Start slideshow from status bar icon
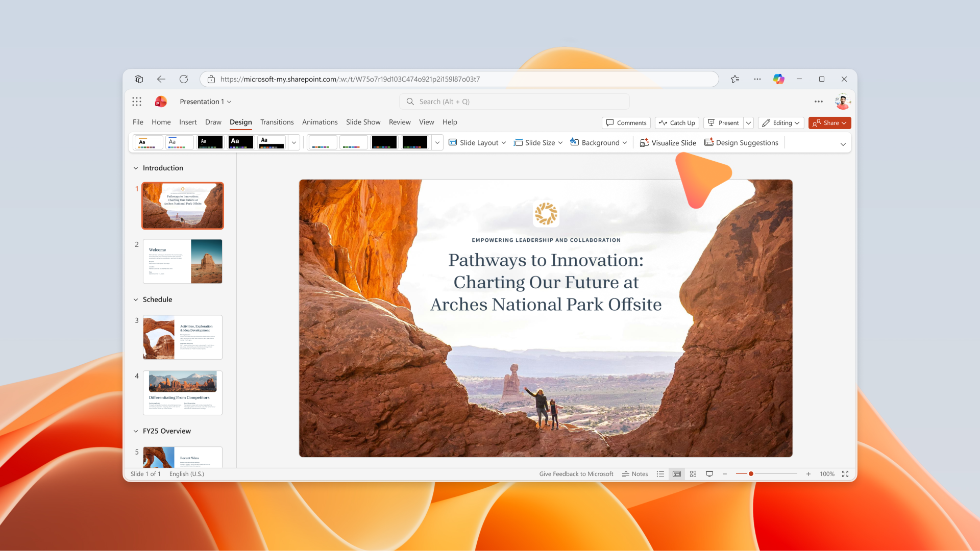This screenshot has width=980, height=551. 709,474
